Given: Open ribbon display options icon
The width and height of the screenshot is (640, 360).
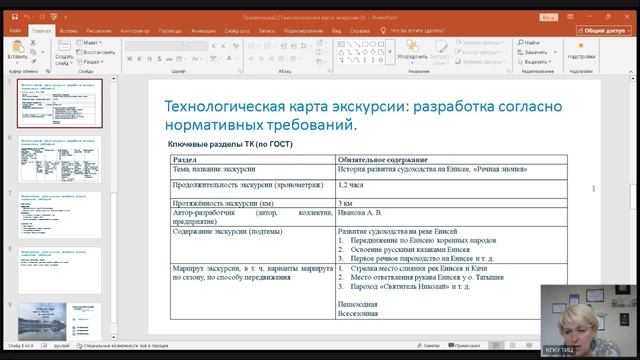Looking at the screenshot, I should 570,17.
